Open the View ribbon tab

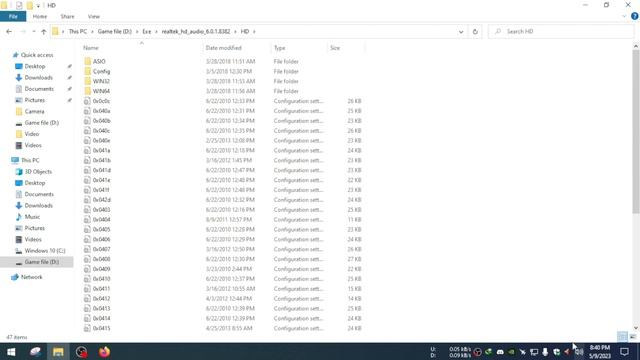[93, 16]
